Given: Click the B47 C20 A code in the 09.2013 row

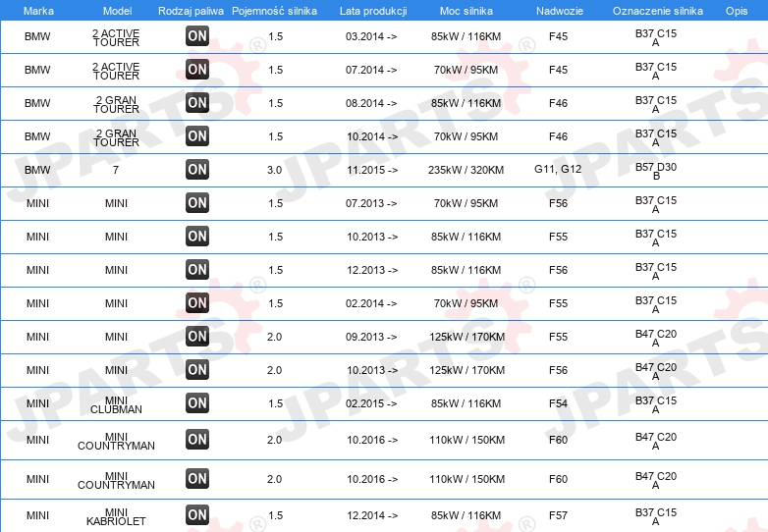Looking at the screenshot, I should [656, 339].
